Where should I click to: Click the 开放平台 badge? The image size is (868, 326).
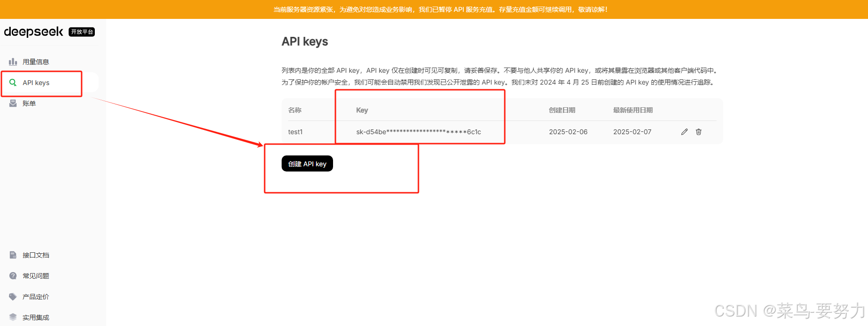pos(82,32)
